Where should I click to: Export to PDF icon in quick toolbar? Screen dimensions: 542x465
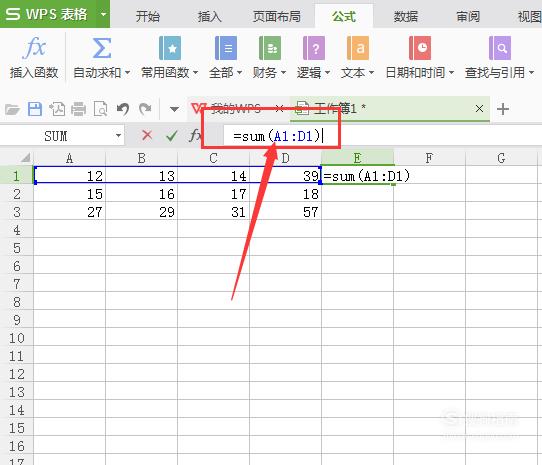click(x=57, y=109)
